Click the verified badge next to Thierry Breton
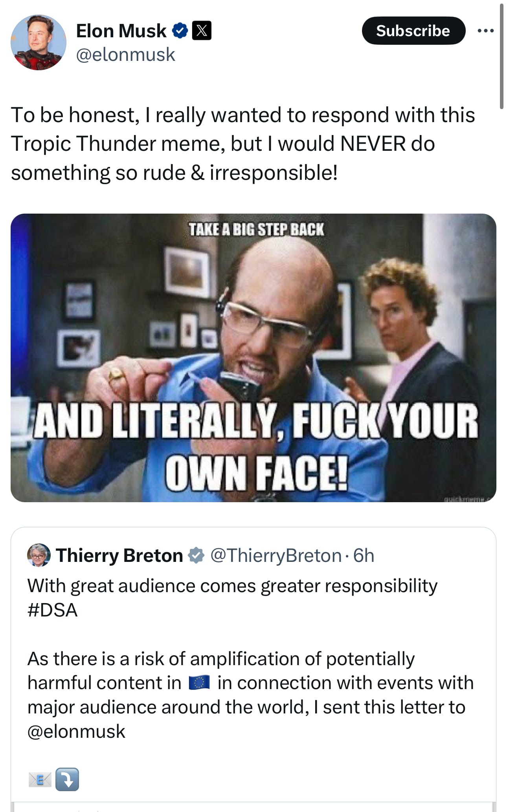 [196, 556]
